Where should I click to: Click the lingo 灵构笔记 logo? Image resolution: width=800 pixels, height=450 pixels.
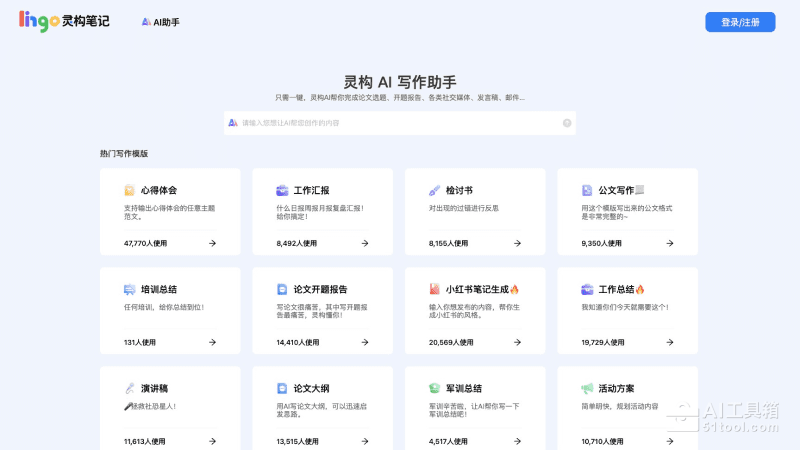pos(64,21)
